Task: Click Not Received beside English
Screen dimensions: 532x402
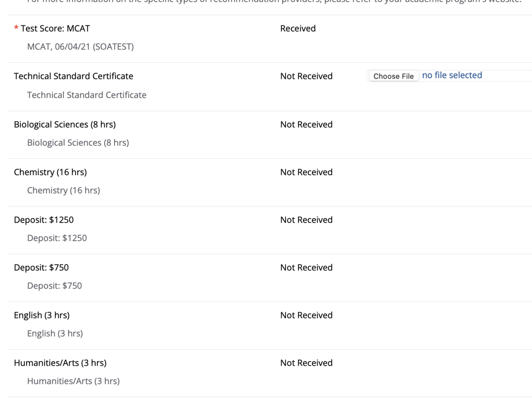Action: pos(306,315)
